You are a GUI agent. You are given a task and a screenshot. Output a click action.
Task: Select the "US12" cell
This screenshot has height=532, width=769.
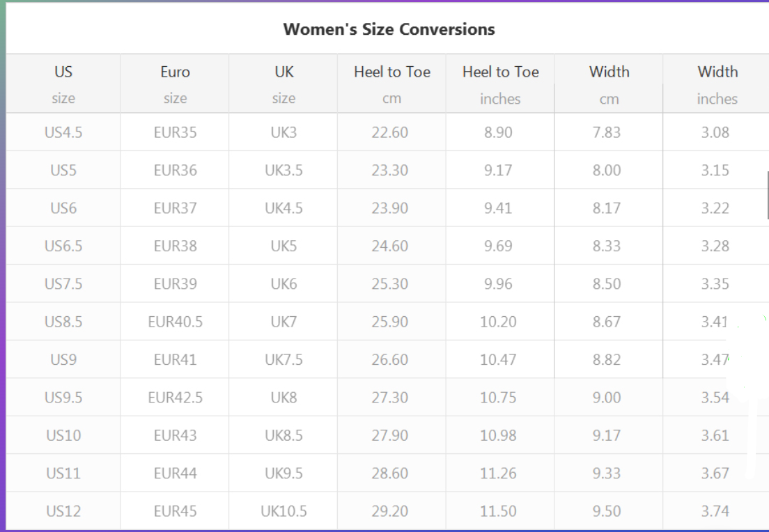63,511
